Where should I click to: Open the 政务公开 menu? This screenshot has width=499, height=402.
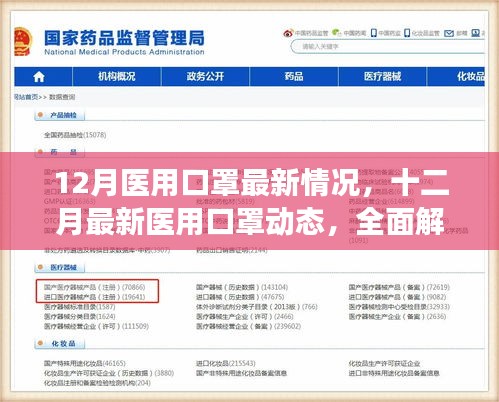(x=205, y=77)
